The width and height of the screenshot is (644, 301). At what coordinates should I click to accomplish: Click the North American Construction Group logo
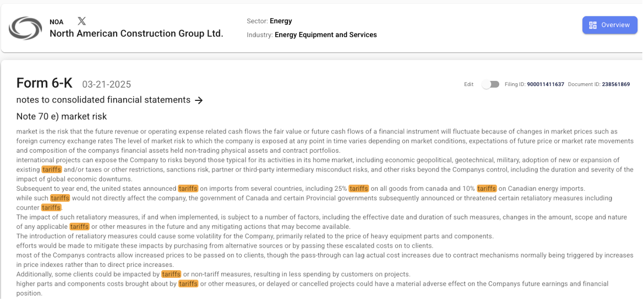click(x=26, y=28)
